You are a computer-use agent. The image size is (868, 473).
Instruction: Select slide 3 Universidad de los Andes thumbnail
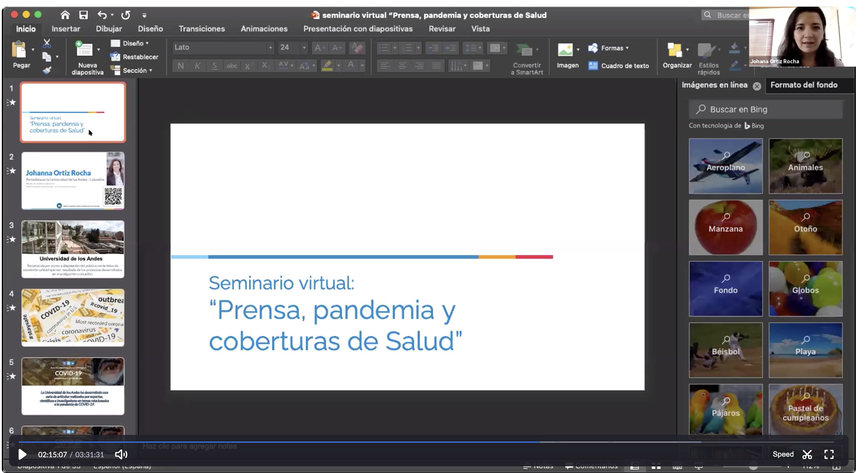[73, 249]
